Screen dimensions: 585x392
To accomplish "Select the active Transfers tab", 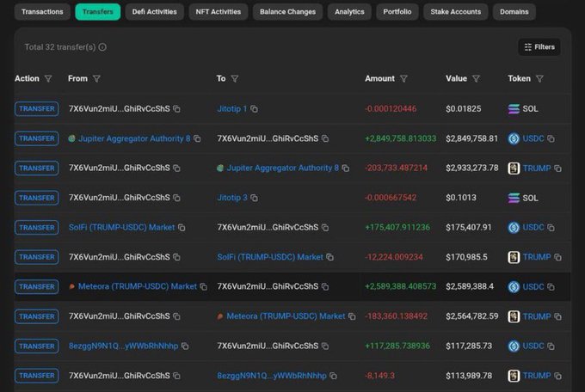I will coord(98,11).
